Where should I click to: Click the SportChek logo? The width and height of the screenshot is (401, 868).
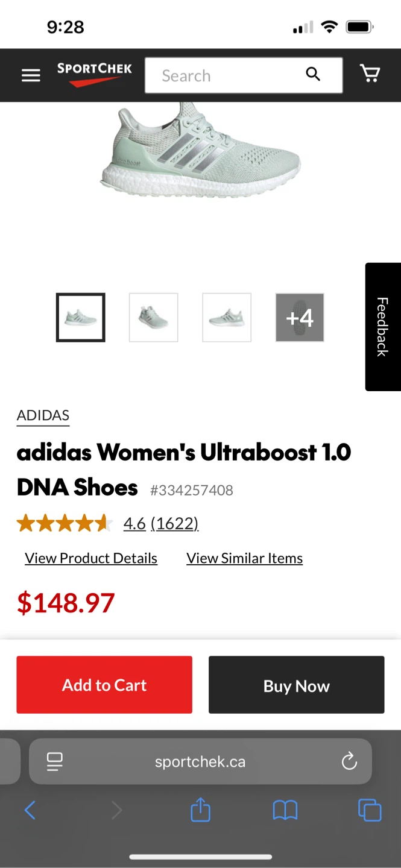94,75
